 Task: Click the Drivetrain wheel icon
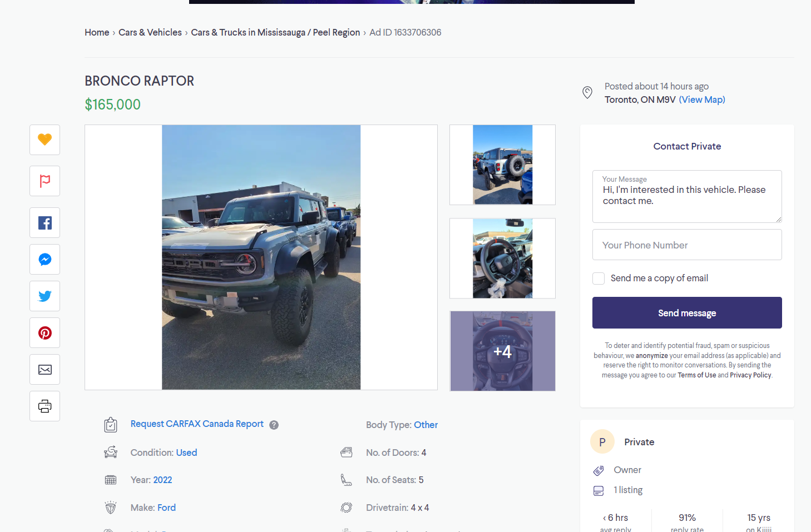(x=346, y=508)
